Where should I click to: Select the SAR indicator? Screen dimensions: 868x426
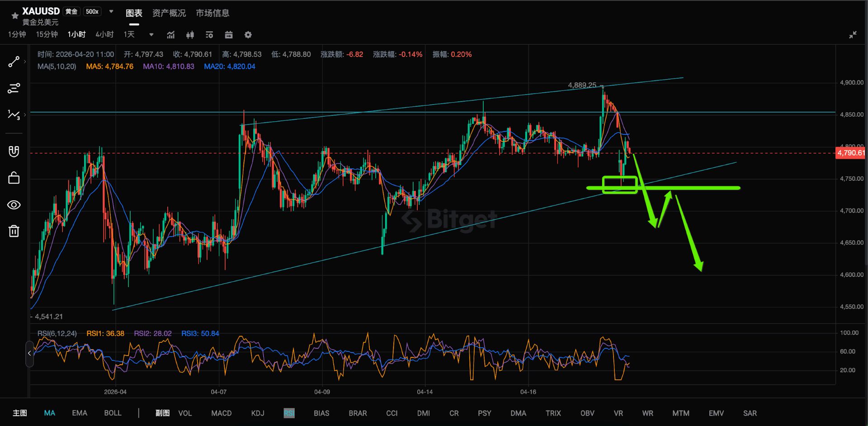750,413
